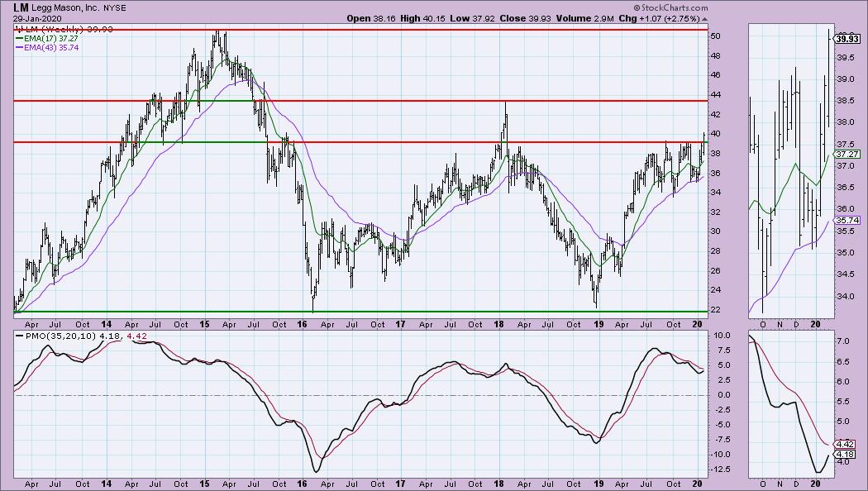This screenshot has width=868, height=491.
Task: Click the 40 label on the price axis
Action: tap(716, 134)
